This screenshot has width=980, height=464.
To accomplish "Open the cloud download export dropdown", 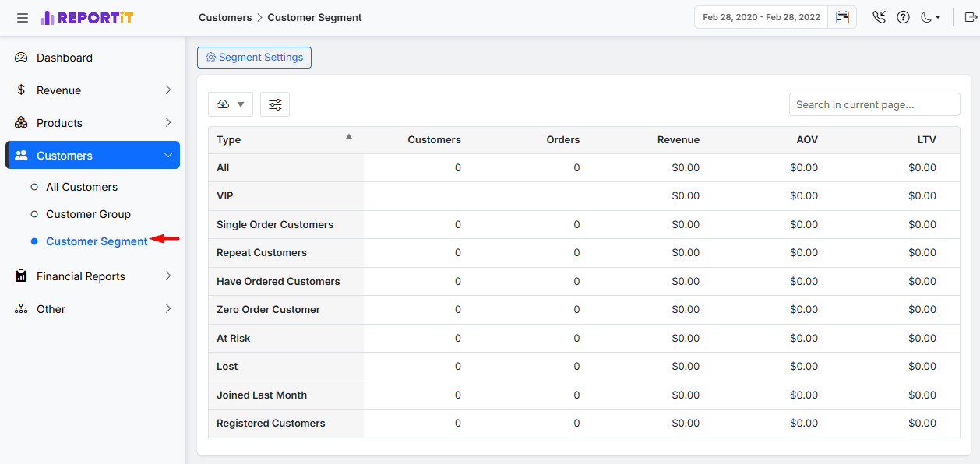I will pos(231,104).
